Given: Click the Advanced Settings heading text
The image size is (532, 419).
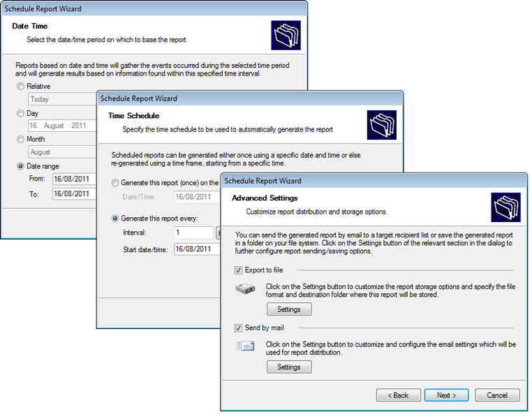Looking at the screenshot, I should 265,198.
